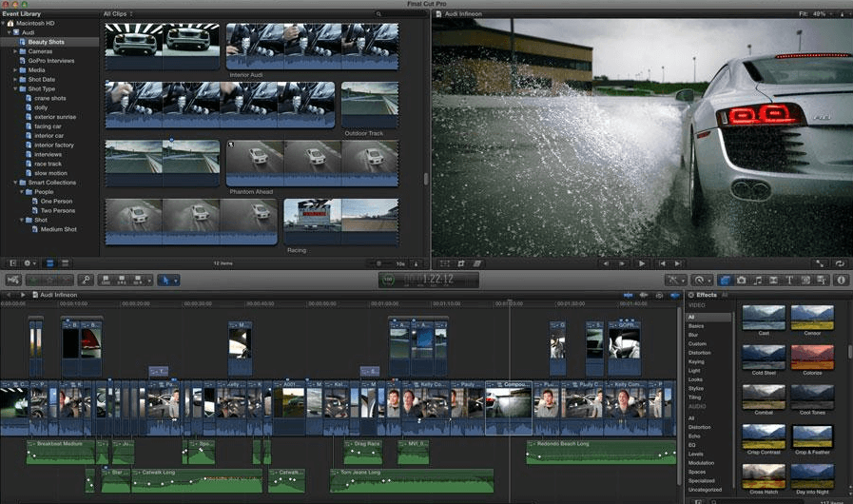
Task: Play the clip in the viewer
Action: click(x=642, y=263)
